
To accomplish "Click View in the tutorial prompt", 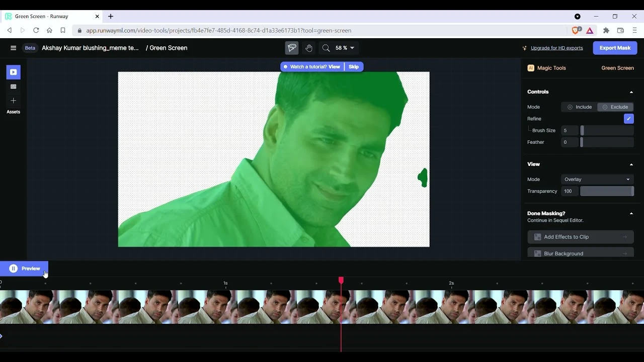I will click(334, 67).
